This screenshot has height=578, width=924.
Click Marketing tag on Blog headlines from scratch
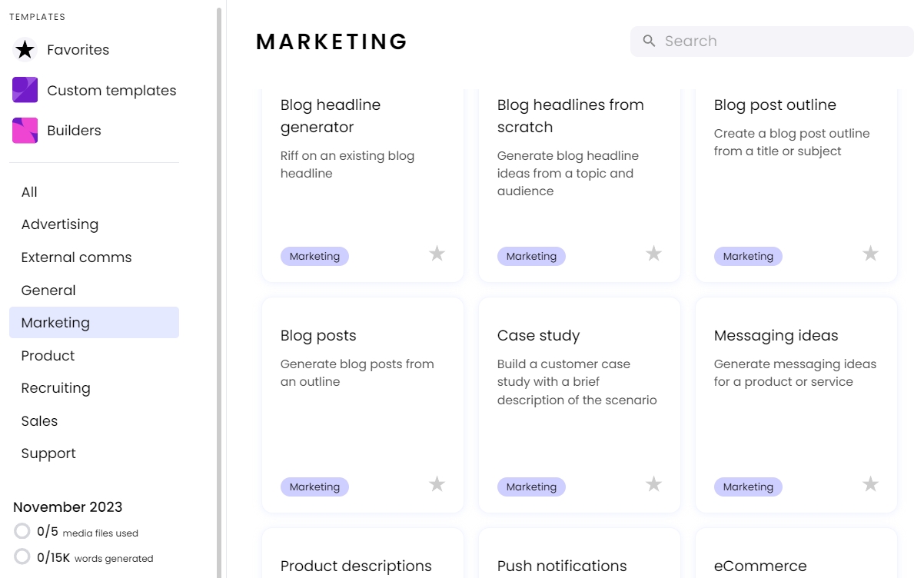pos(531,257)
